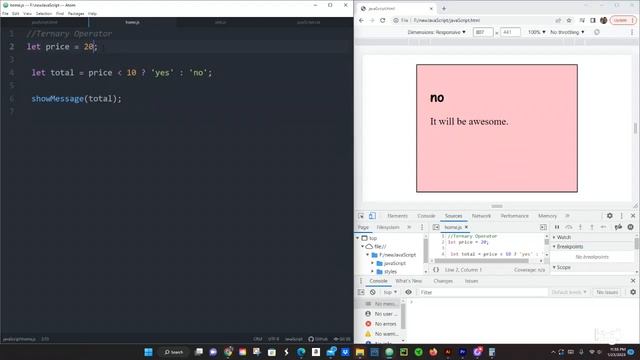Open the What's New drawer tab
The image size is (640, 360).
409,281
